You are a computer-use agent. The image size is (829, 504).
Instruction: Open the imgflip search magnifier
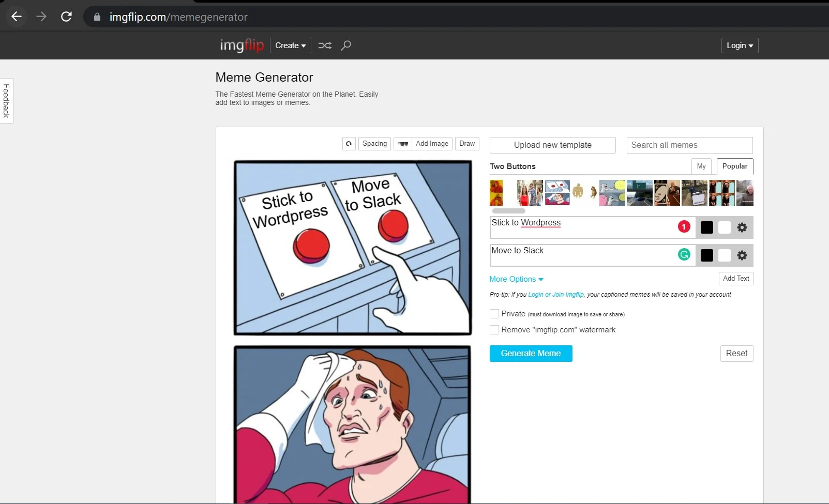pyautogui.click(x=346, y=45)
